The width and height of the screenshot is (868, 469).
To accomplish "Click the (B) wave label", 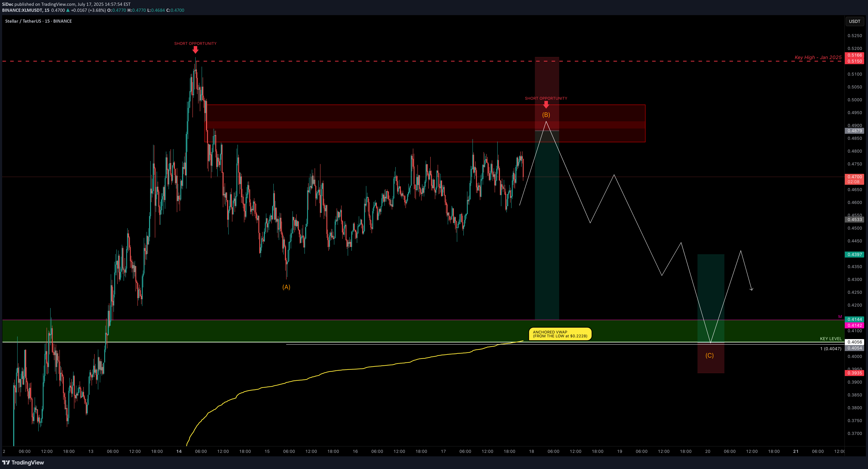I will pyautogui.click(x=546, y=115).
